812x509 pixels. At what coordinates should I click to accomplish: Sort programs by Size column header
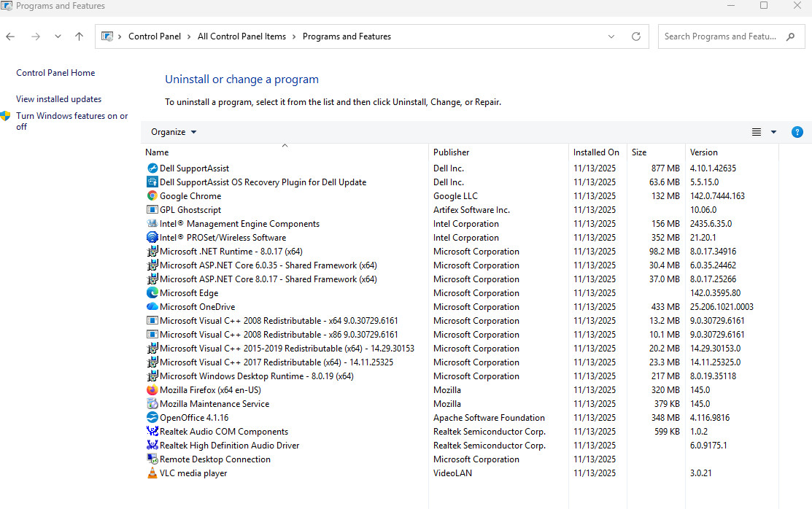point(639,152)
